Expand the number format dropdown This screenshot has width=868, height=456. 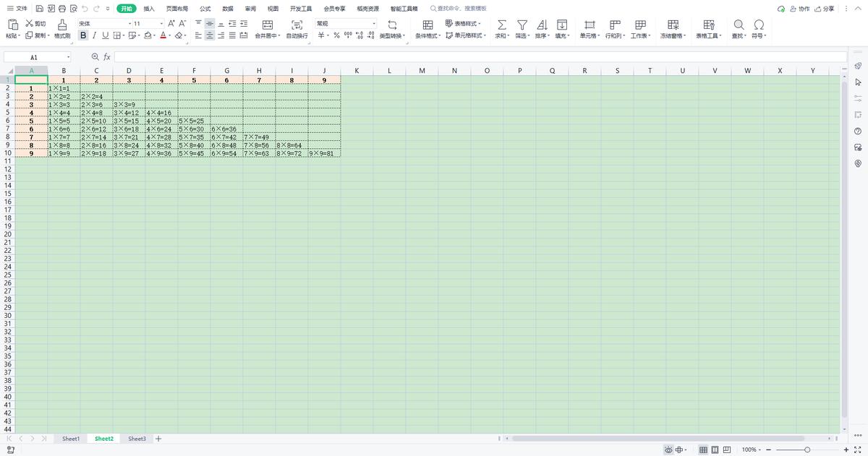coord(374,24)
